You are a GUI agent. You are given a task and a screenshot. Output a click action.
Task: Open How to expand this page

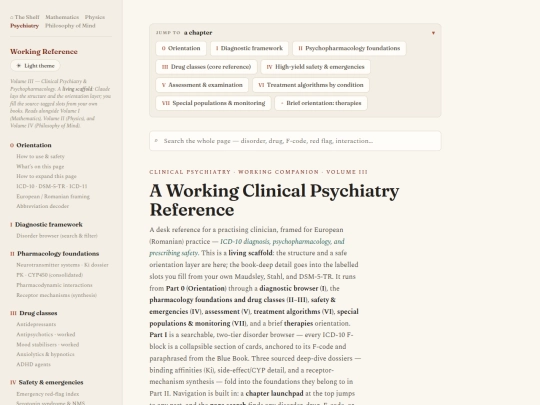click(x=46, y=176)
